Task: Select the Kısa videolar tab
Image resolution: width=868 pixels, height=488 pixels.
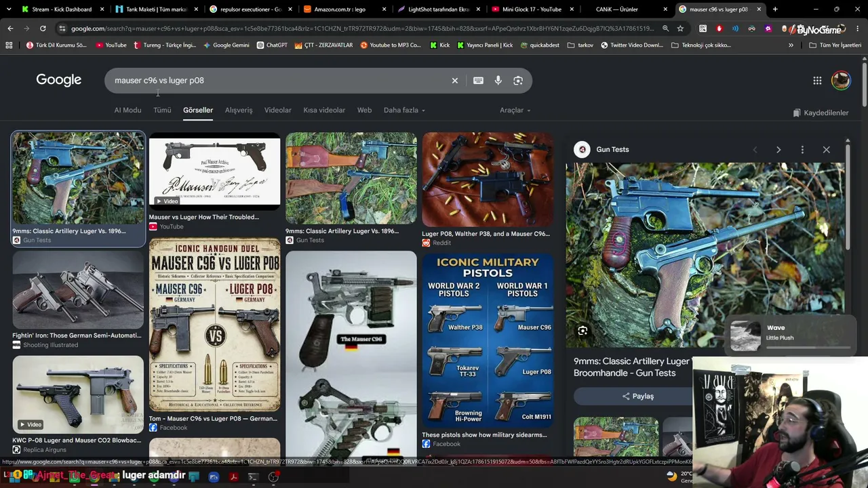Action: click(x=324, y=110)
